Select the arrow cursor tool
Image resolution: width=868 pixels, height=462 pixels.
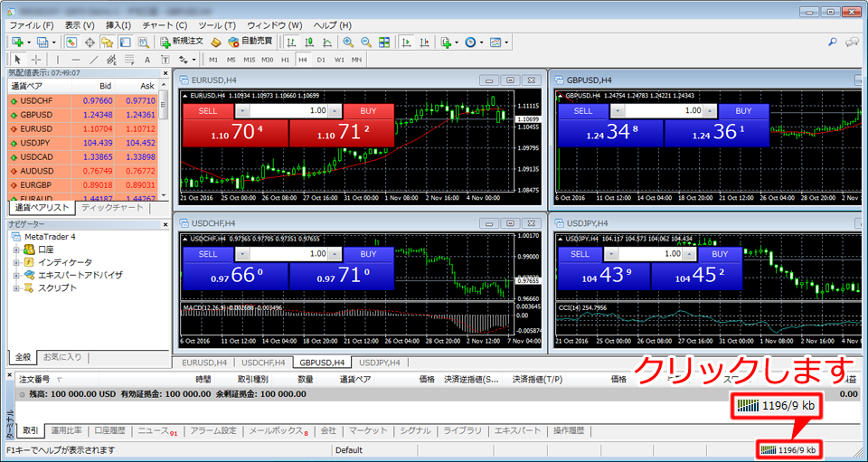pos(17,59)
